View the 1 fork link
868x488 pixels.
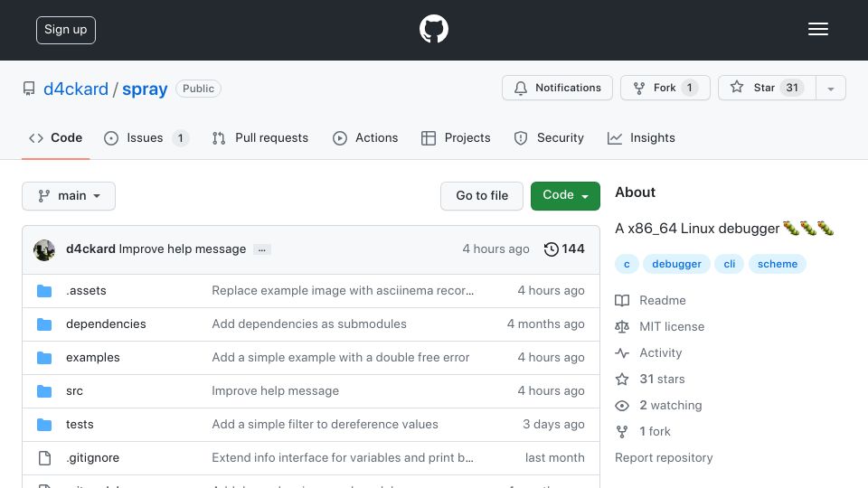[x=655, y=432]
